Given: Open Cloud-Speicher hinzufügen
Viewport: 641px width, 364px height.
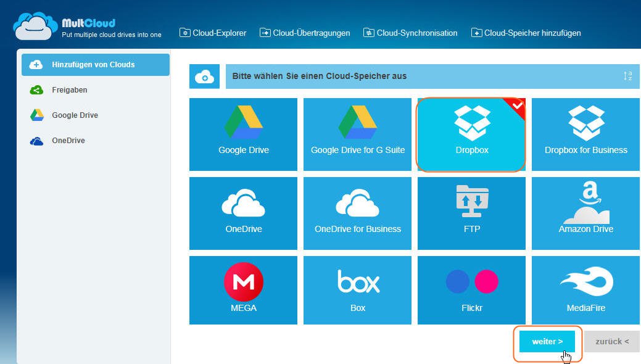Looking at the screenshot, I should [x=526, y=32].
